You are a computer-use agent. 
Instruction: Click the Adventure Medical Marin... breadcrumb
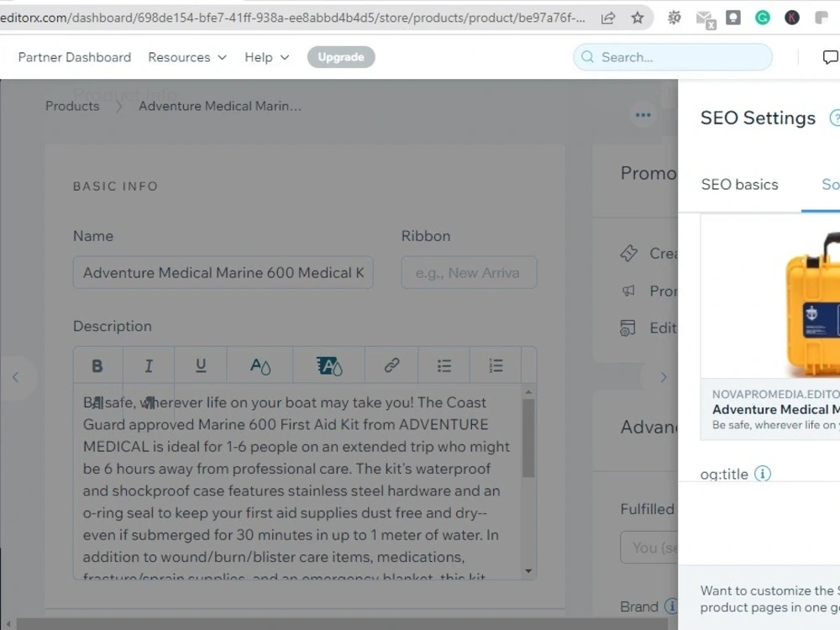[220, 106]
